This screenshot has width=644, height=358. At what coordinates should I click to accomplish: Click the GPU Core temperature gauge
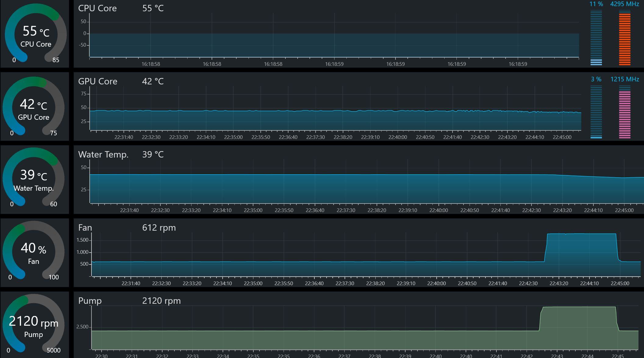(x=34, y=107)
